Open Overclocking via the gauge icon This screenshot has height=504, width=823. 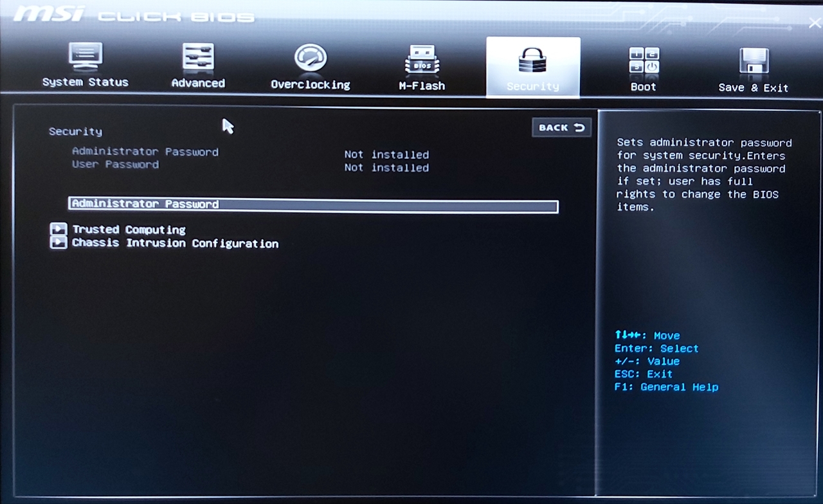(311, 58)
